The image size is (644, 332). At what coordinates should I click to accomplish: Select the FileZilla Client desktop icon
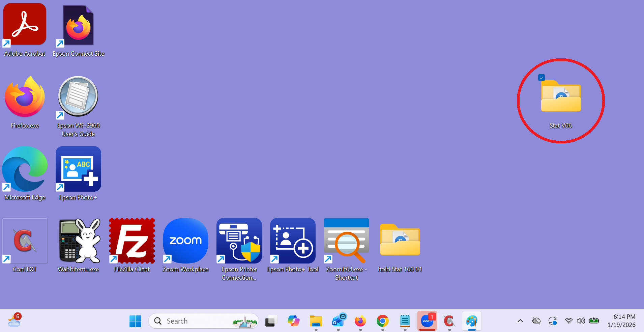point(132,241)
